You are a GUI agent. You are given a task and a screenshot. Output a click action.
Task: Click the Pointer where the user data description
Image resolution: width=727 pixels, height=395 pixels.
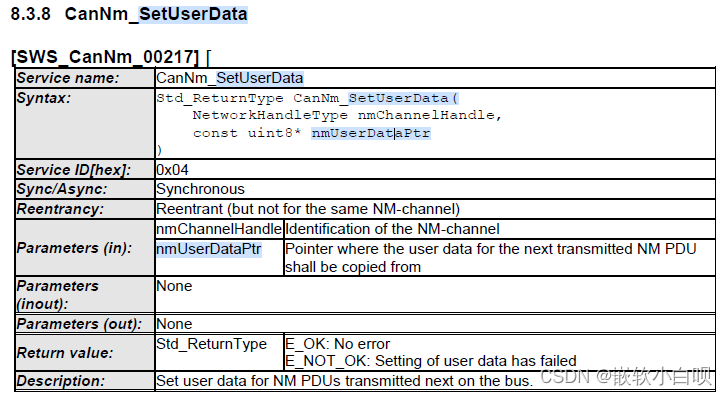click(x=491, y=258)
